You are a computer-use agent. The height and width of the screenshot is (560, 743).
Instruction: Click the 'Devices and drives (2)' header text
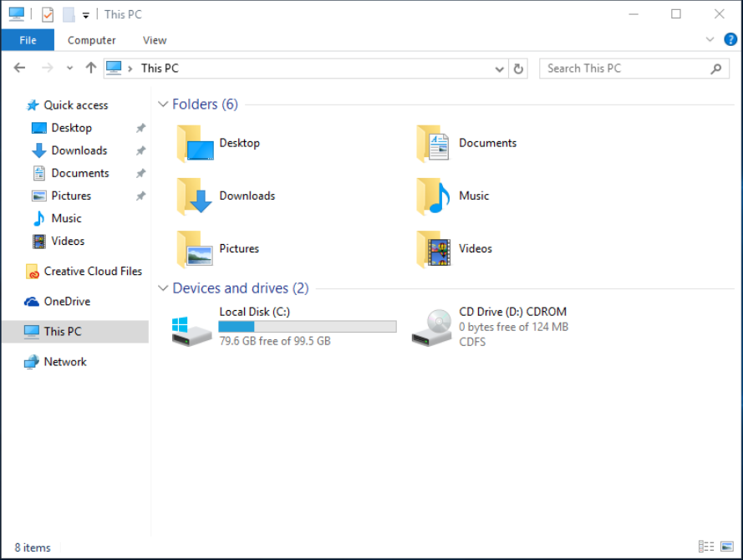tap(240, 288)
